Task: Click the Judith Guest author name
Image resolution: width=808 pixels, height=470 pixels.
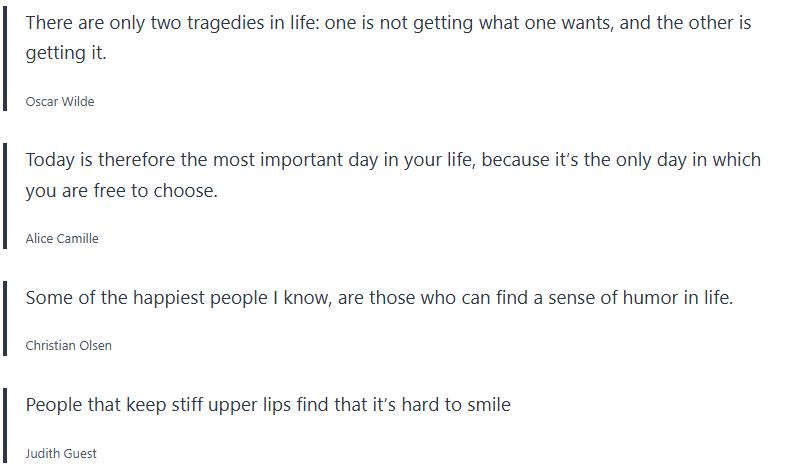Action: (x=61, y=453)
